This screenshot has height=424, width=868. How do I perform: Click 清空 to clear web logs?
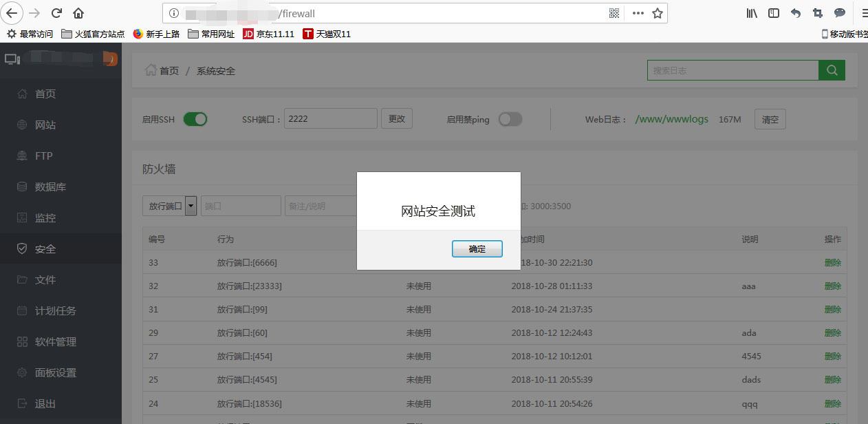click(x=770, y=119)
